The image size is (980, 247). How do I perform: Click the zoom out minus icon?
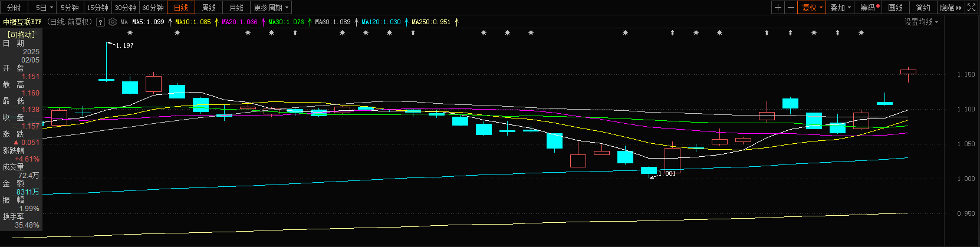pos(791,8)
